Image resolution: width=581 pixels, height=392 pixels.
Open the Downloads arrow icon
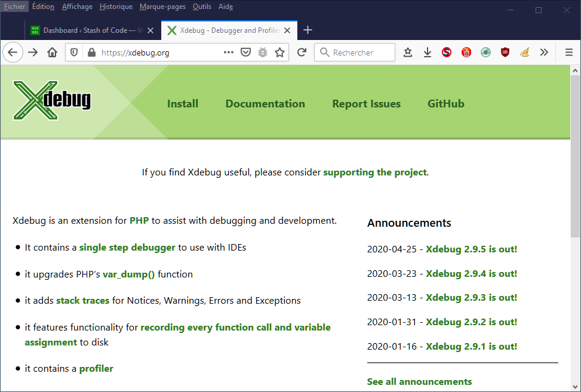[428, 53]
